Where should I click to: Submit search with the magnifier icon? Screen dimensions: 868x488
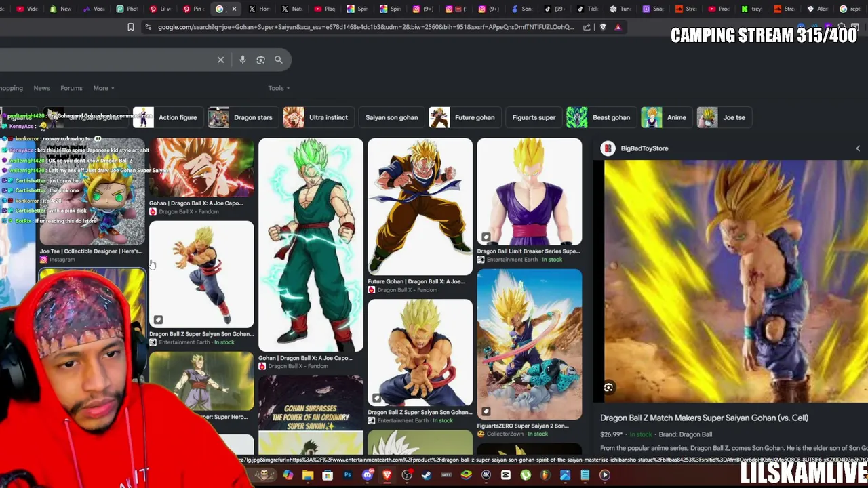[x=278, y=60]
